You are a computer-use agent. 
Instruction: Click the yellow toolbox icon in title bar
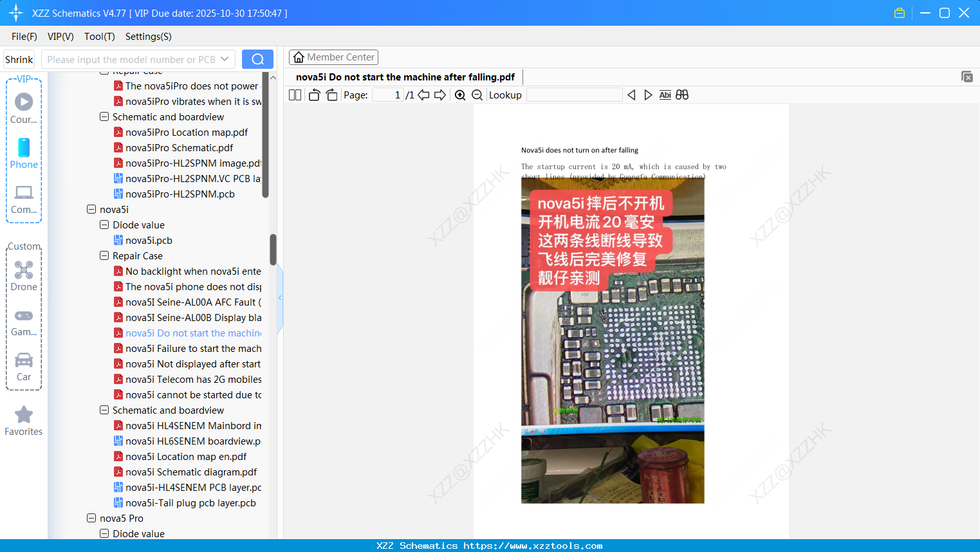[900, 13]
